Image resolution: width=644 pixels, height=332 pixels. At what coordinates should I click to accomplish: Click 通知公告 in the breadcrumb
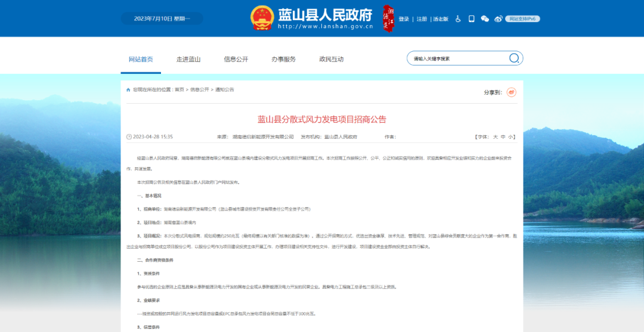point(225,89)
